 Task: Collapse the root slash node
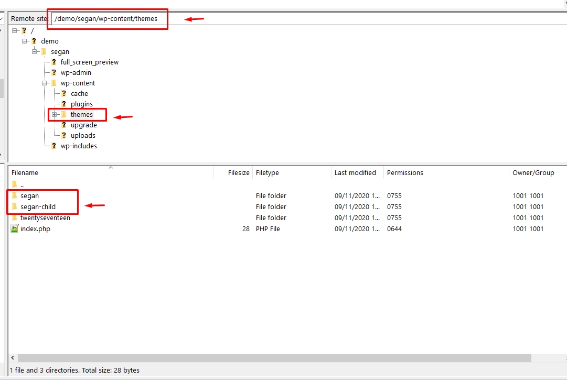15,30
